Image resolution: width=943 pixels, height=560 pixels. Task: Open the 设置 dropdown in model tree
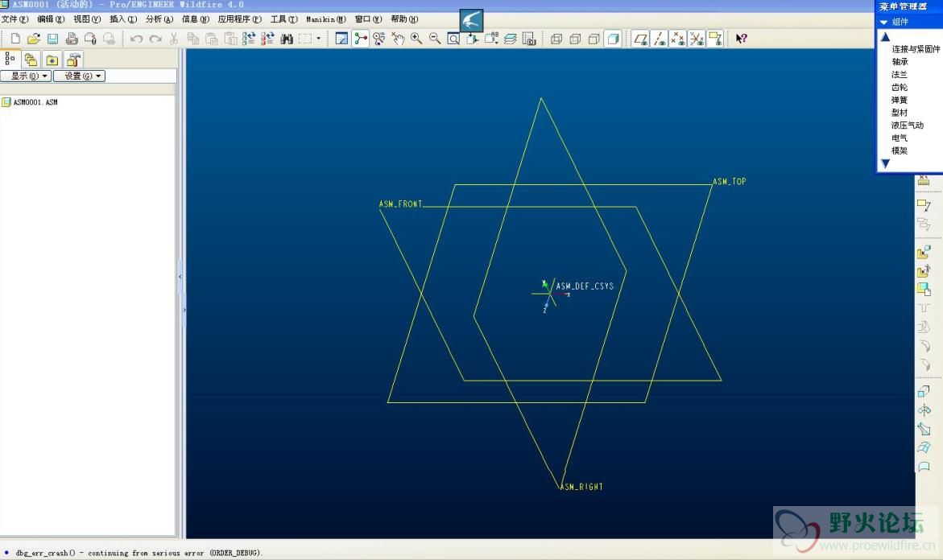[80, 76]
